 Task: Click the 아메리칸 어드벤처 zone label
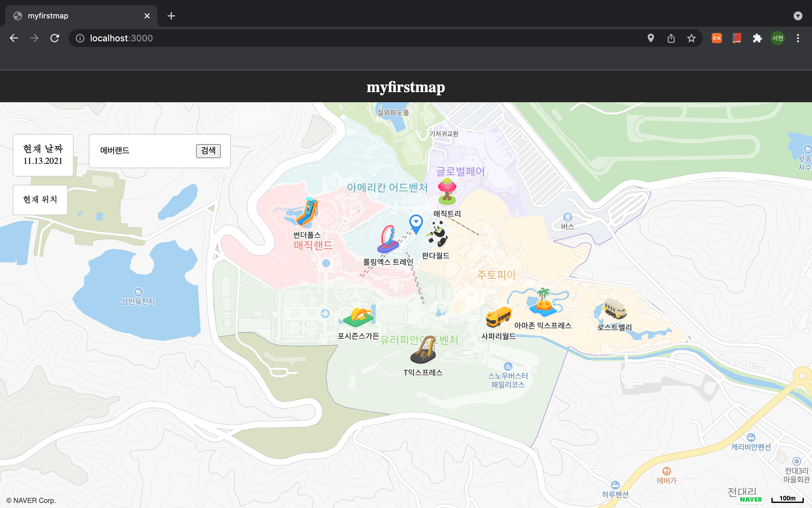[x=387, y=187]
